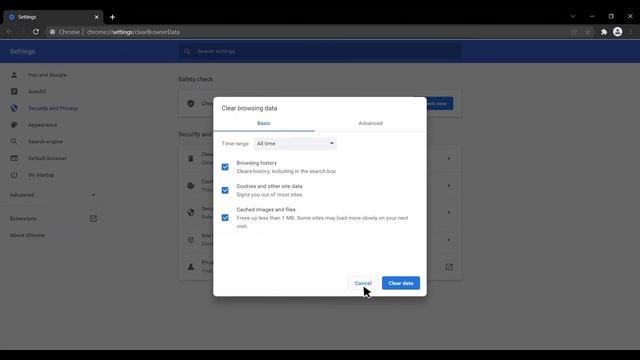Screen dimensions: 640x360
Task: Open Autofill settings section
Action: (x=37, y=91)
